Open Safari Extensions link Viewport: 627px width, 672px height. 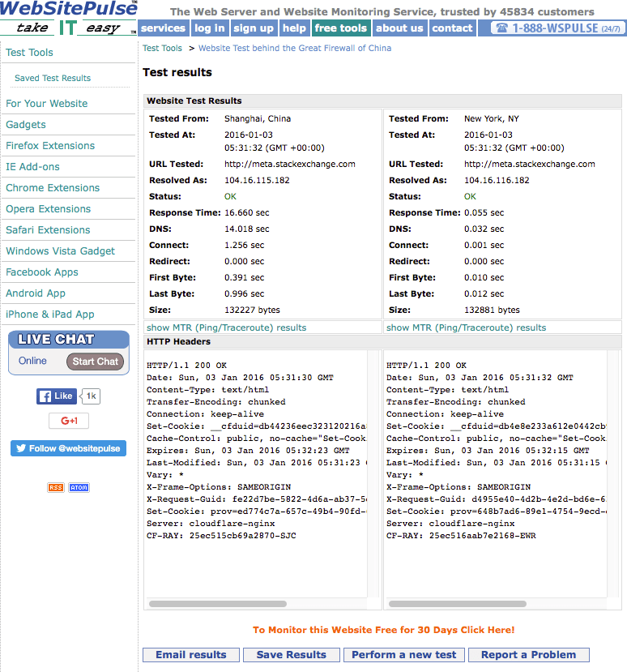(48, 229)
